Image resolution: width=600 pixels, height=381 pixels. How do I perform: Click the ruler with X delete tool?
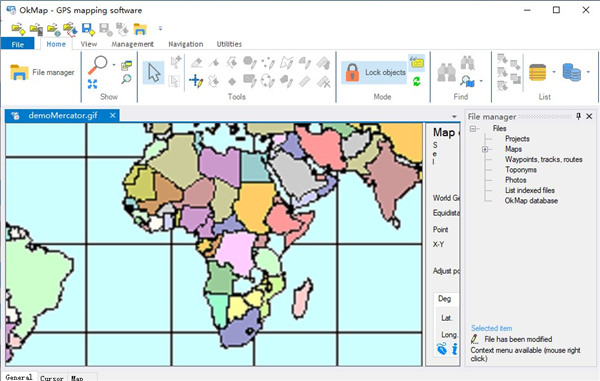pyautogui.click(x=324, y=81)
